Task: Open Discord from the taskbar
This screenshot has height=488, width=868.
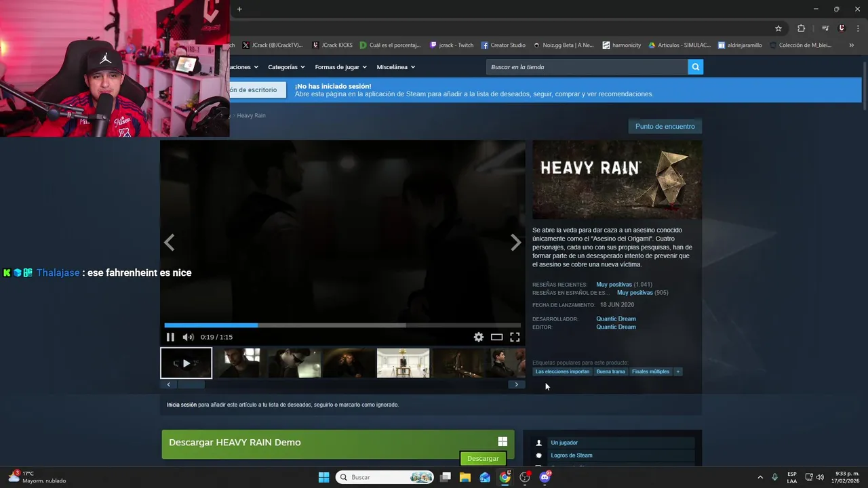Action: click(x=545, y=477)
